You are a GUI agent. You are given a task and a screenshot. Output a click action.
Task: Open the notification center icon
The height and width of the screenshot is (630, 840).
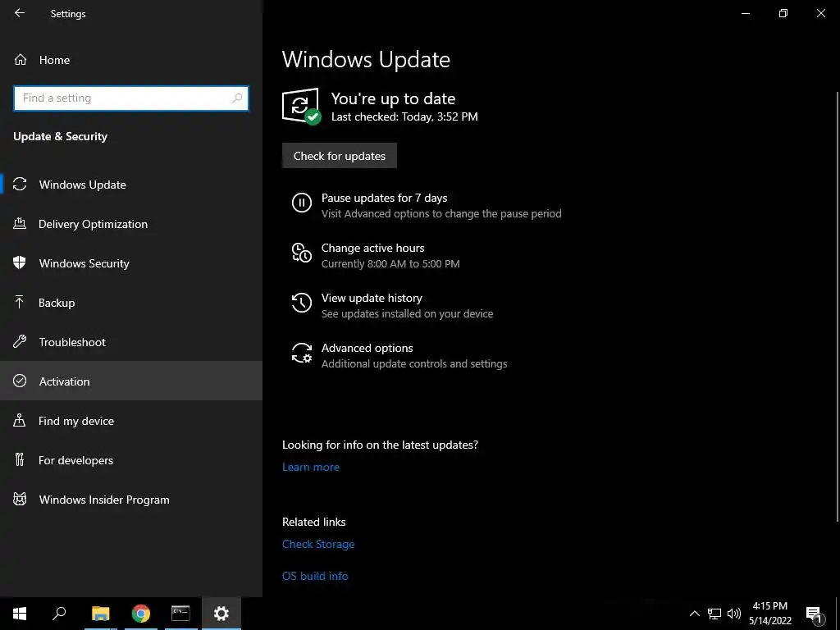coord(814,614)
